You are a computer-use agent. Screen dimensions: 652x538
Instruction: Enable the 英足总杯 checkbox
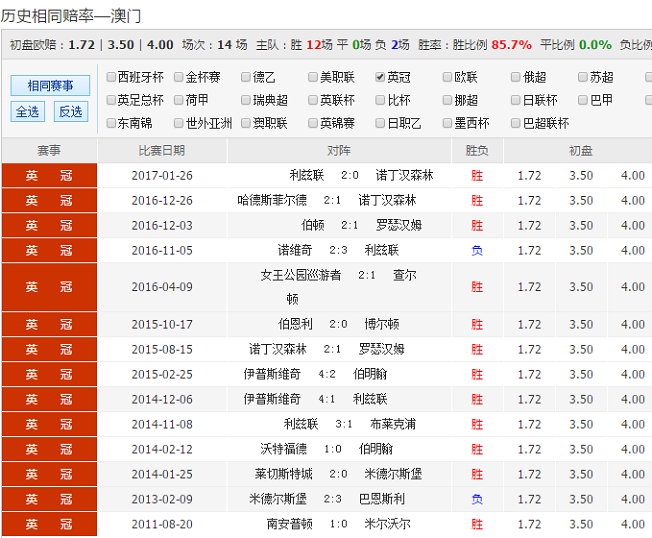tap(111, 100)
